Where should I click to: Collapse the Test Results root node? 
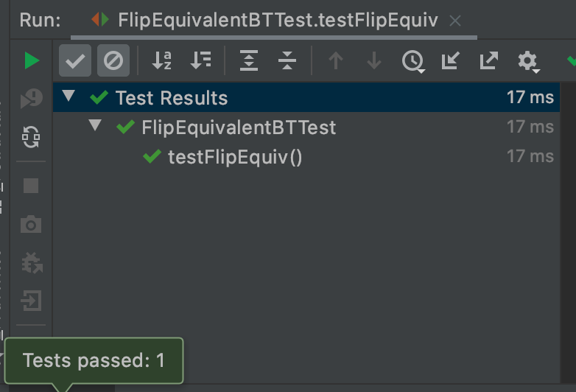coord(69,97)
